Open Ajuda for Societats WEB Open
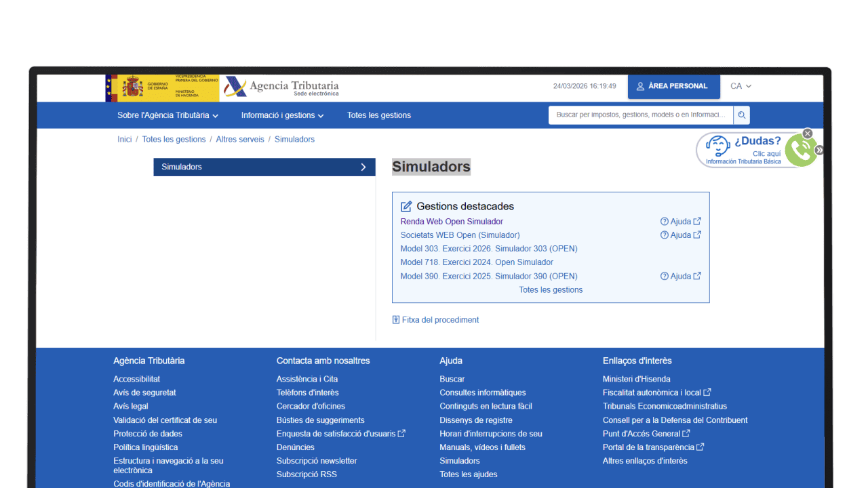This screenshot has width=868, height=488. [680, 235]
